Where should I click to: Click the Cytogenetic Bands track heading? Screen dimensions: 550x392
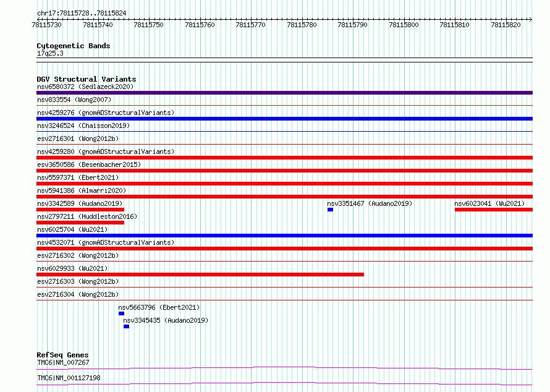click(74, 46)
